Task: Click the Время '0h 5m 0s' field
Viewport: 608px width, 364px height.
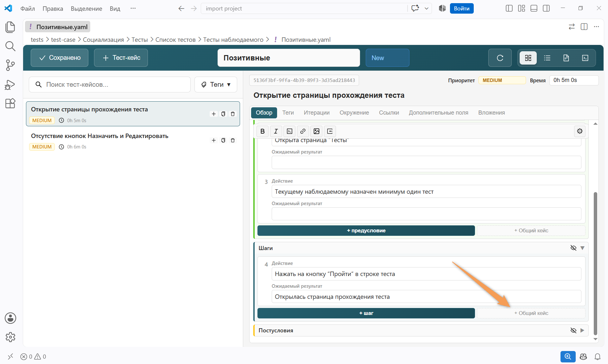Action: tap(574, 80)
